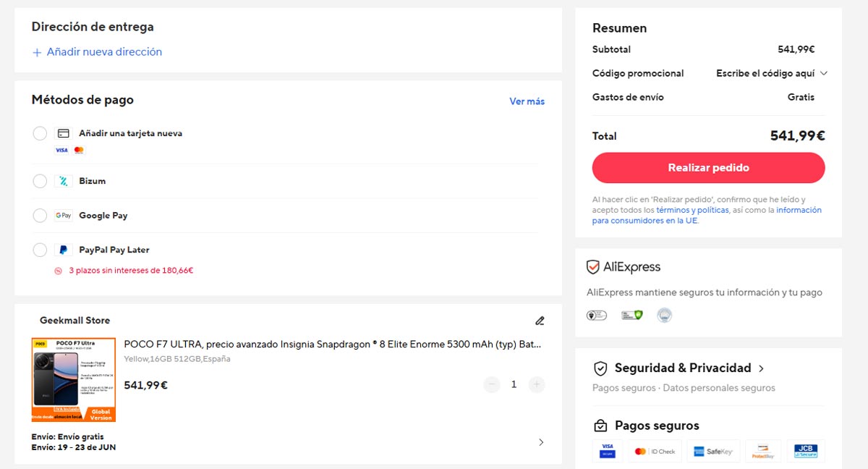Click the credit card icon

(x=63, y=133)
